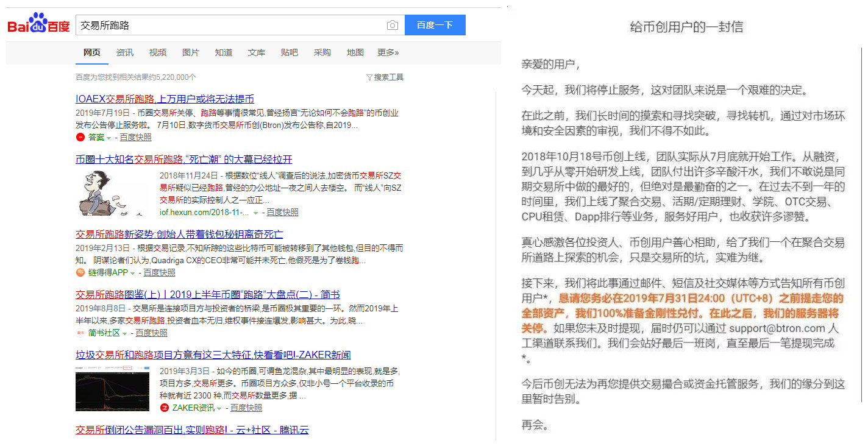Switch to the 资讯 tab
Screen dimensions: 868x446
pyautogui.click(x=125, y=52)
